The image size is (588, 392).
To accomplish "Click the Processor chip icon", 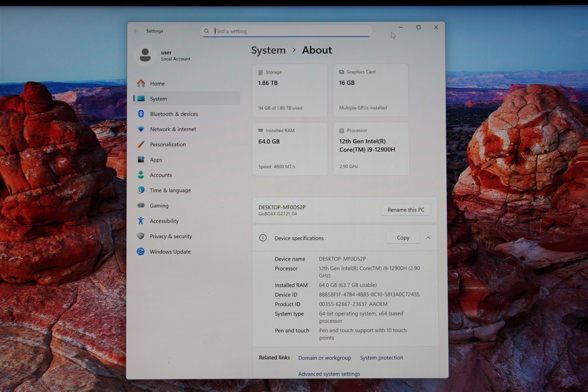I will (x=341, y=130).
